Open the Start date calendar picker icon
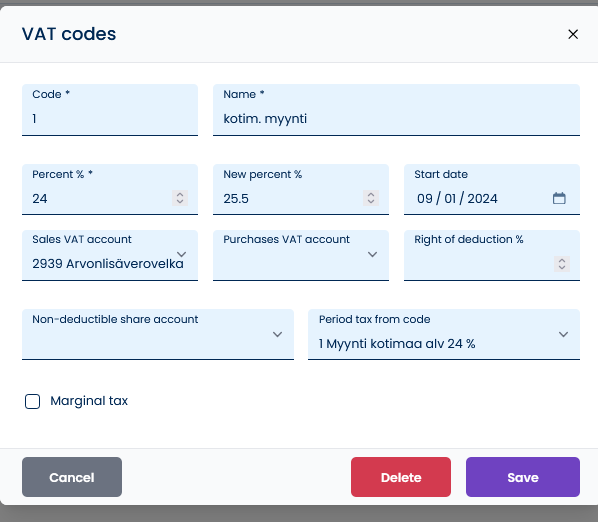This screenshot has width=598, height=522. pyautogui.click(x=559, y=198)
